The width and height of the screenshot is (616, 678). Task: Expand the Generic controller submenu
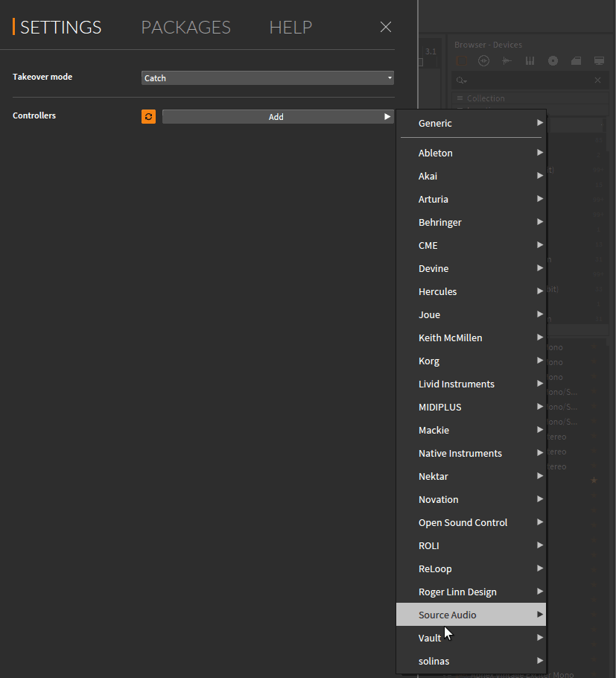pos(471,123)
